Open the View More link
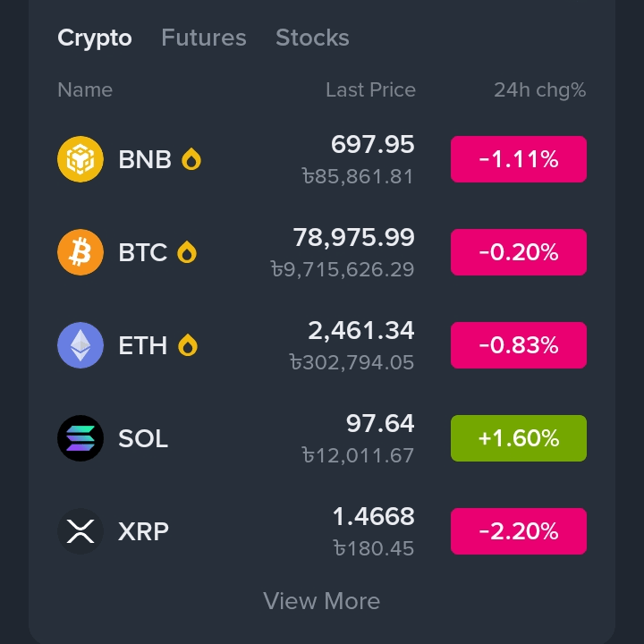644x644 pixels. pos(322,601)
